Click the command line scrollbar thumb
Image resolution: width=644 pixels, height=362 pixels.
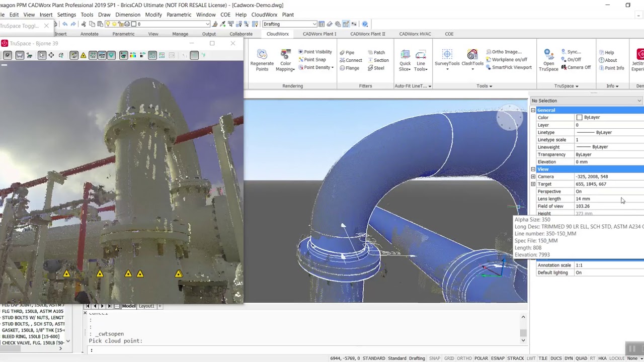523,333
